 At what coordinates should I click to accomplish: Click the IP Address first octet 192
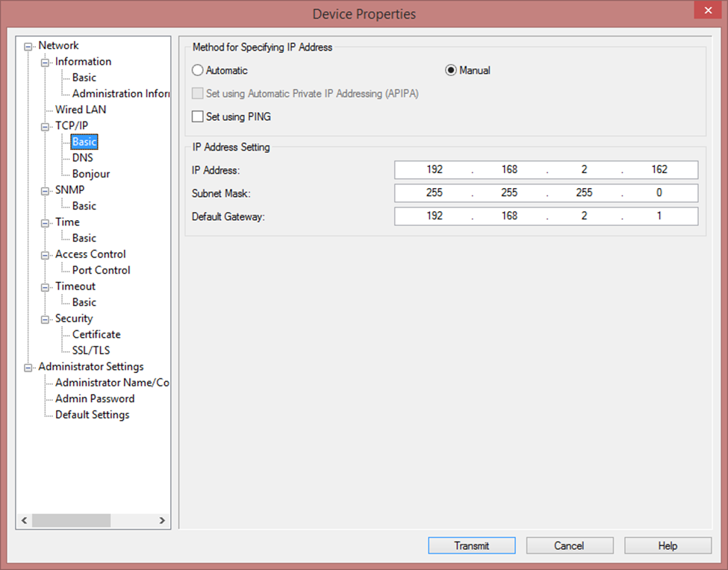click(435, 170)
